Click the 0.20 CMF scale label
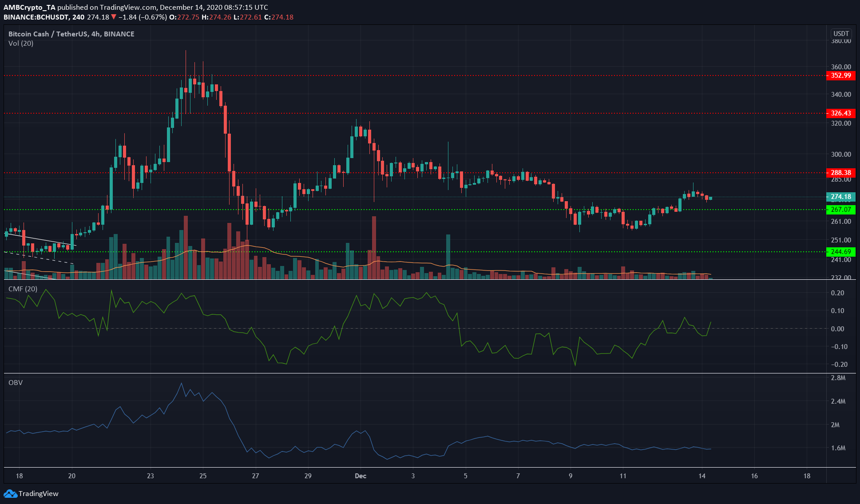Screen dimensions: 860x504 tap(837, 293)
